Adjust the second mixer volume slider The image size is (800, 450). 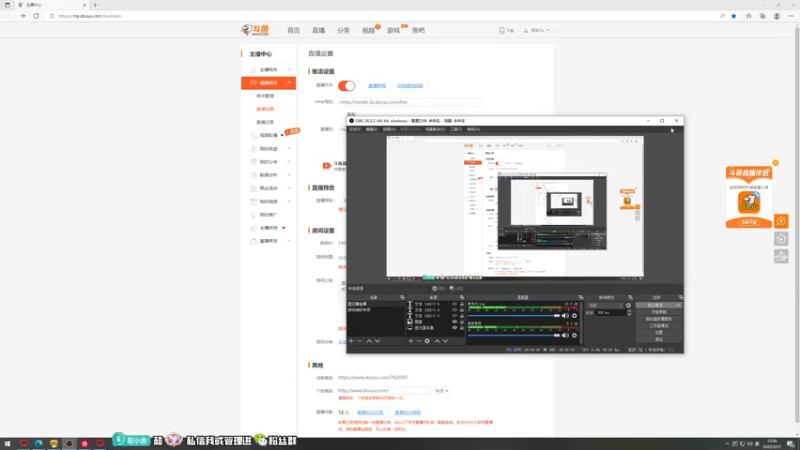(513, 335)
